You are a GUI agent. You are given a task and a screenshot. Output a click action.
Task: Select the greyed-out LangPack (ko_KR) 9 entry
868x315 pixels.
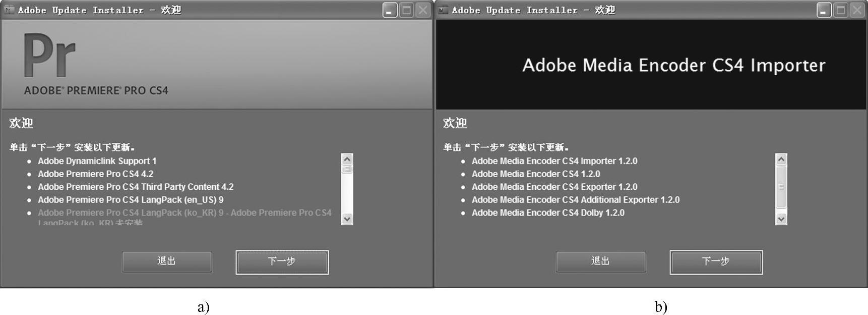point(184,217)
